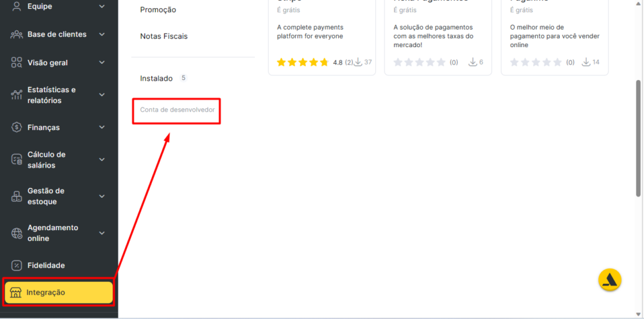
Task: Click the Gestão de estoque boxes icon
Action: tap(17, 197)
